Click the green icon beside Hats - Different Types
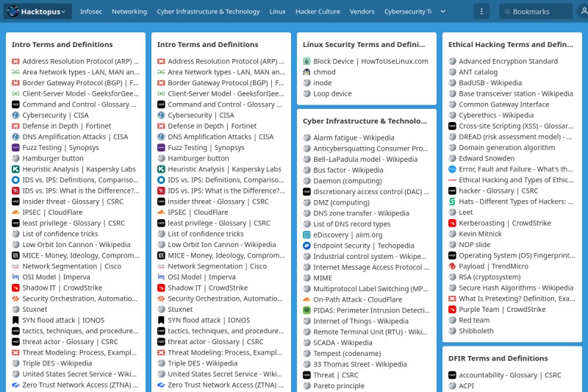Image resolution: width=588 pixels, height=392 pixels. pos(452,202)
